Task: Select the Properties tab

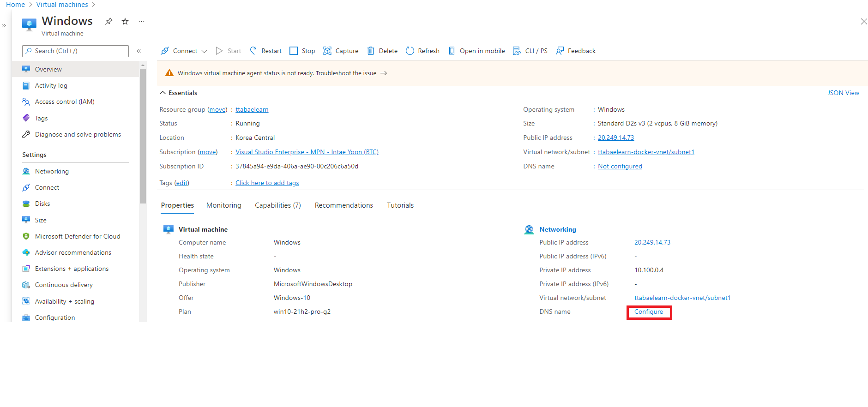Action: [177, 205]
